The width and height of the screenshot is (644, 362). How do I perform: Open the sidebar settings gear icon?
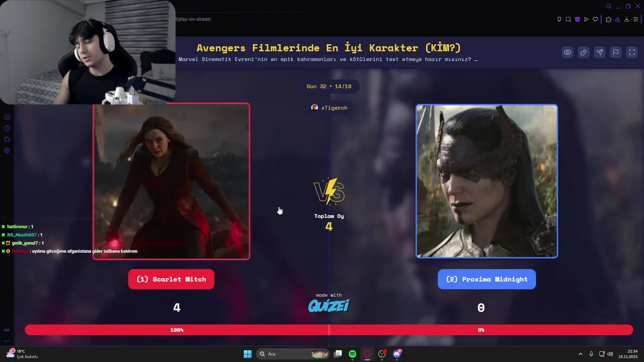[x=7, y=150]
